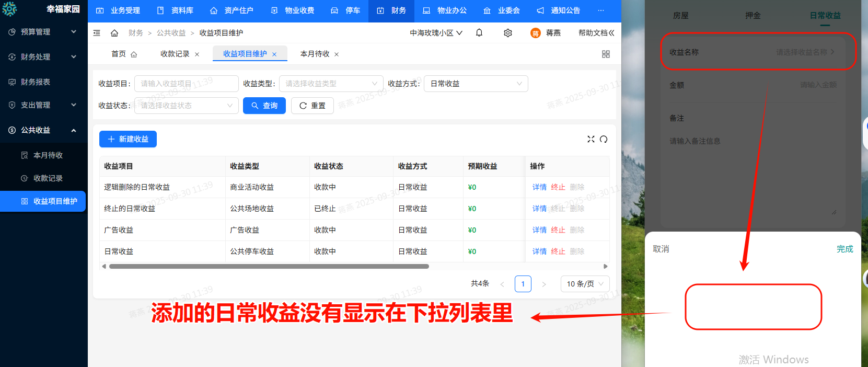Image resolution: width=868 pixels, height=367 pixels.
Task: Click the 收益项目 input field
Action: 186,84
